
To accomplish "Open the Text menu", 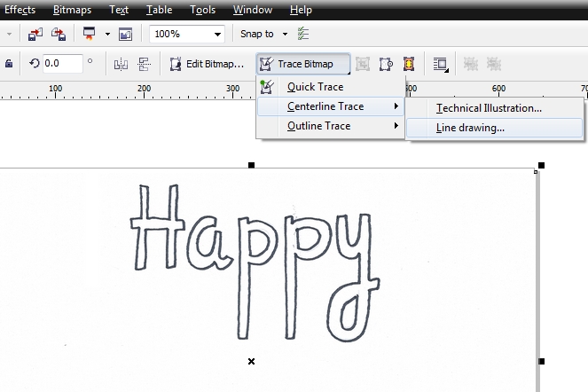I will click(119, 10).
